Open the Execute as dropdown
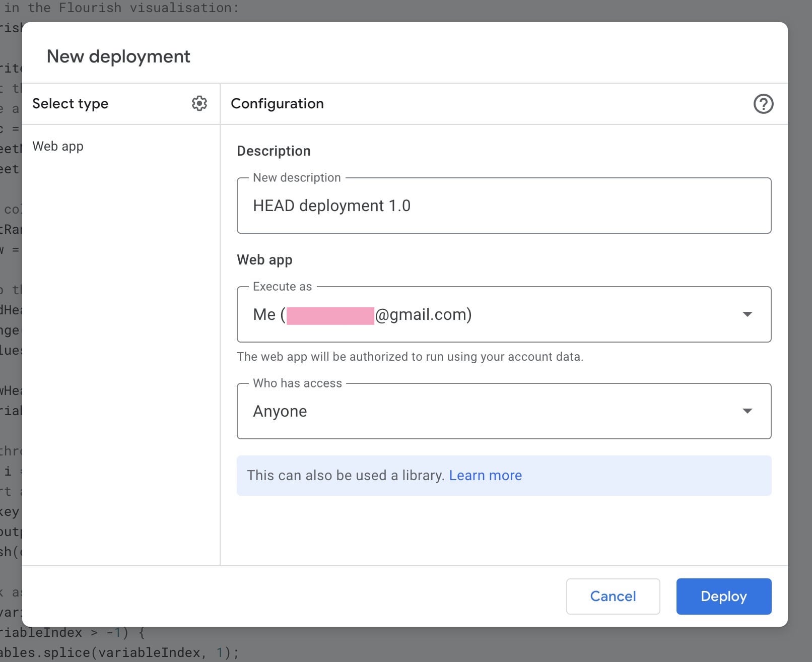The width and height of the screenshot is (812, 662). click(504, 314)
